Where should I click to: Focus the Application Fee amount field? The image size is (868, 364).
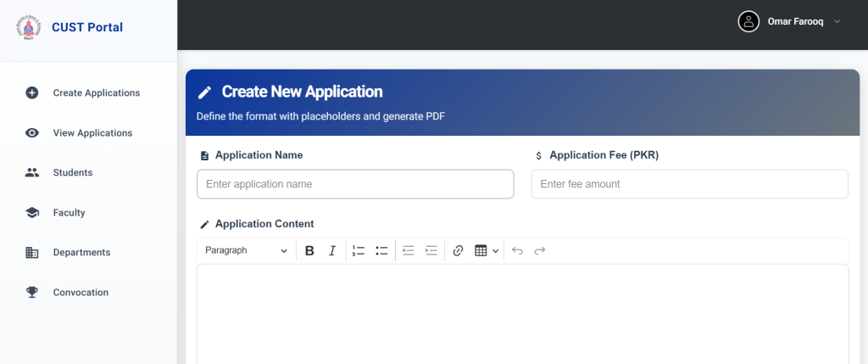click(x=689, y=184)
